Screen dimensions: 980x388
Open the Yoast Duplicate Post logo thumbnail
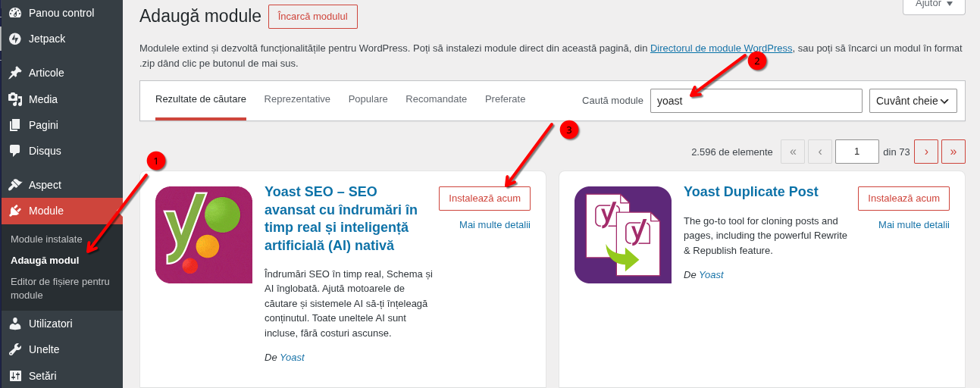(623, 235)
